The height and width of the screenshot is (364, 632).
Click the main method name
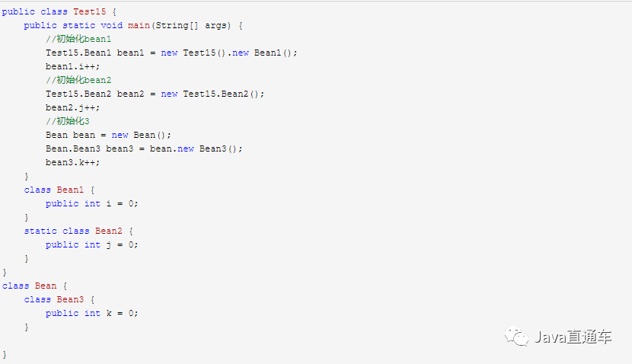[139, 25]
